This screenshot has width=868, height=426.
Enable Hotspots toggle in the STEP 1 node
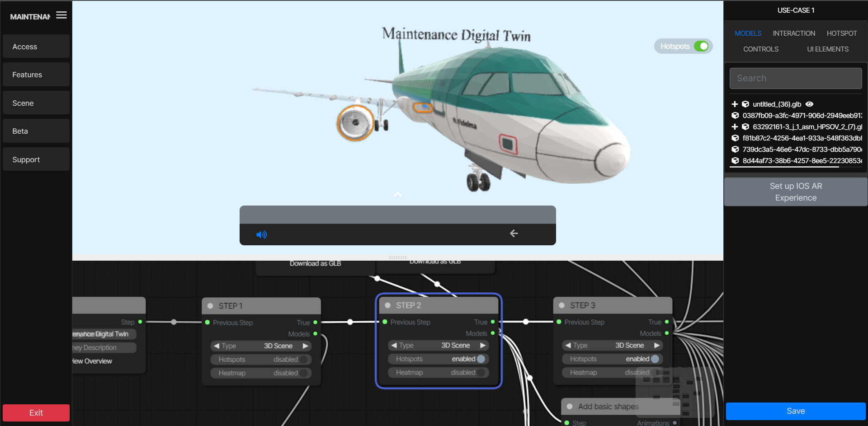pyautogui.click(x=304, y=360)
